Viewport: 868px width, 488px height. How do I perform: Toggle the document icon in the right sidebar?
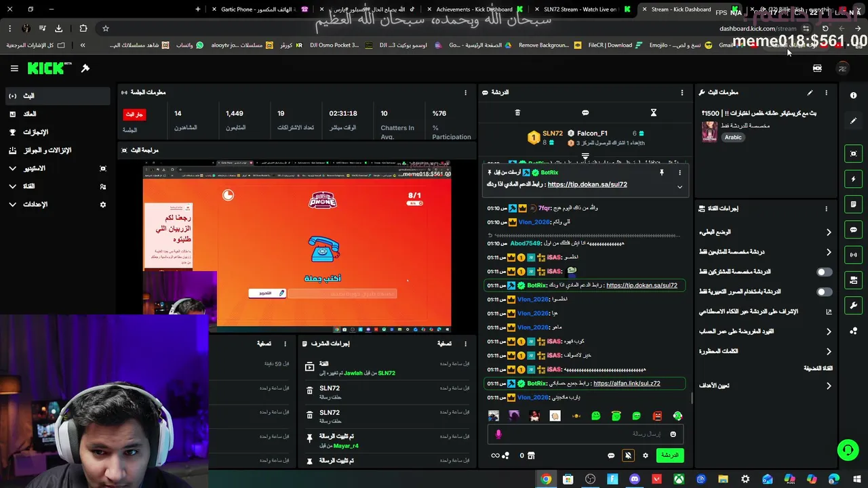[x=854, y=204]
